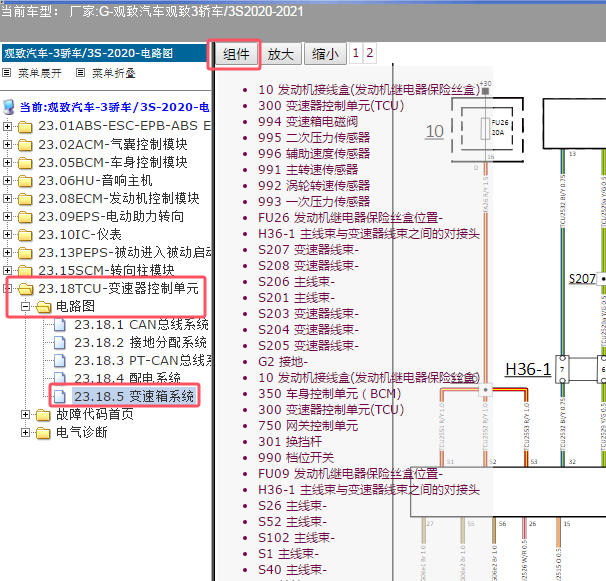Switch to page 2 tab

pos(369,53)
